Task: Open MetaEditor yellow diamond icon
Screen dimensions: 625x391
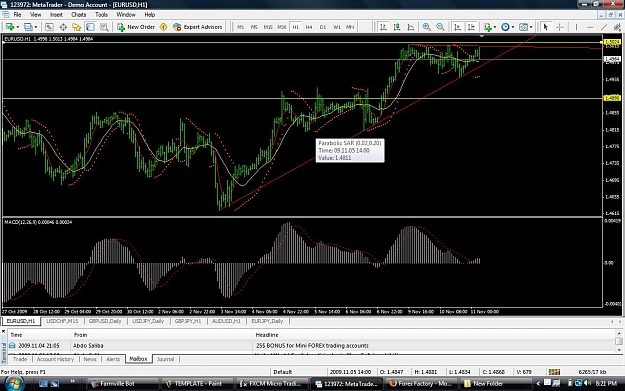Action: click(x=163, y=27)
